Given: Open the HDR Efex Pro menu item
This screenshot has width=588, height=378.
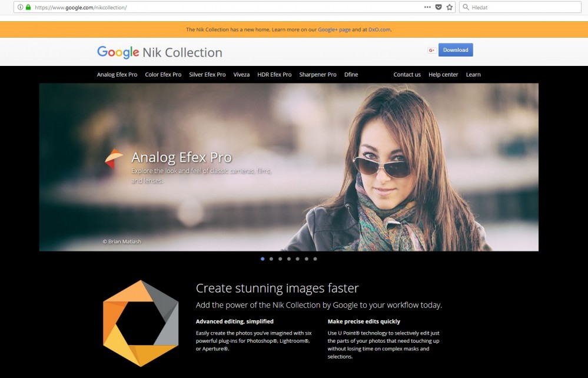Looking at the screenshot, I should tap(274, 75).
